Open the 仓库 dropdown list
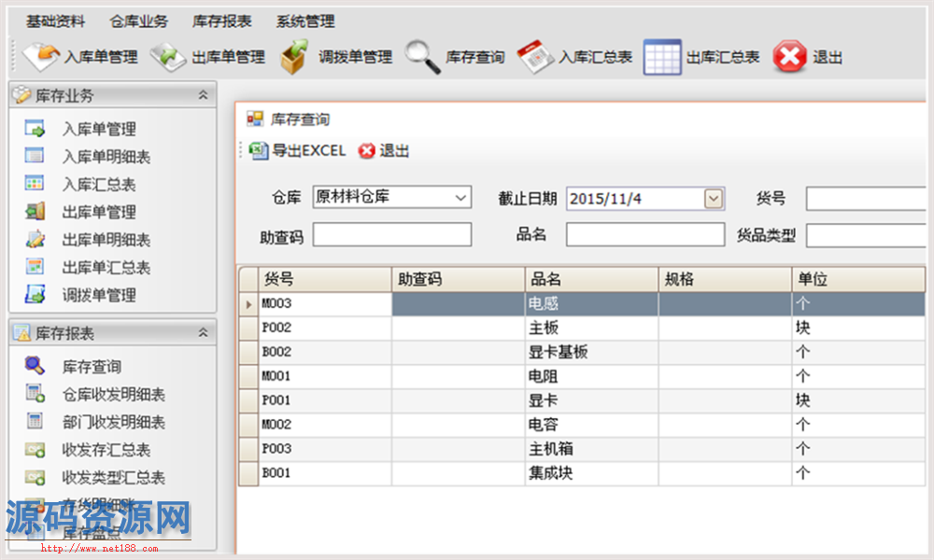The image size is (934, 560). point(460,198)
